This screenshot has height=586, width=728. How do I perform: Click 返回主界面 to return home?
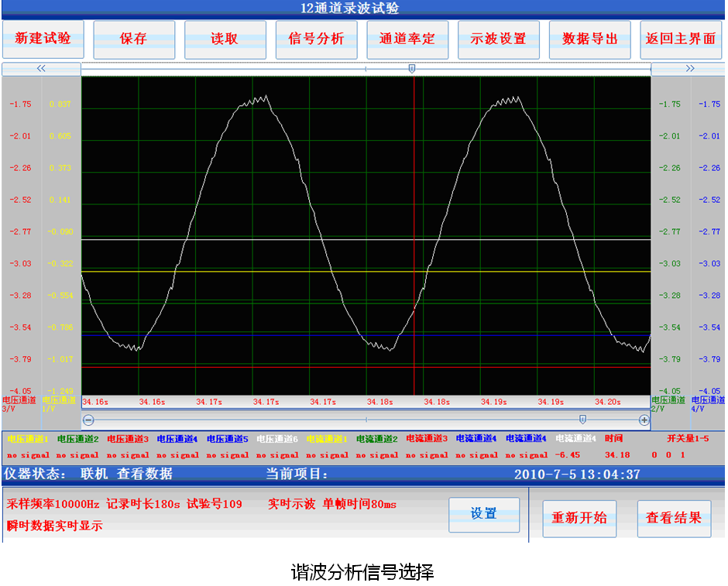pyautogui.click(x=681, y=39)
